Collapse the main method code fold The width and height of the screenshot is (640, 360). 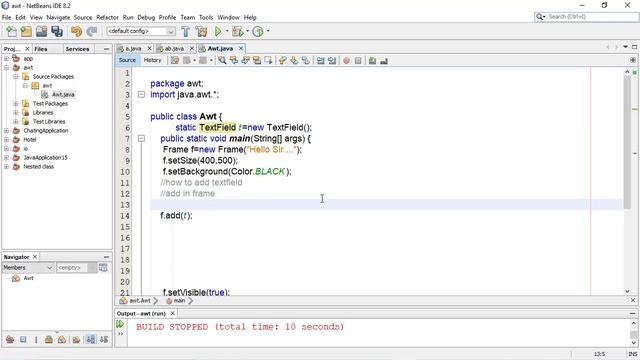[x=141, y=138]
